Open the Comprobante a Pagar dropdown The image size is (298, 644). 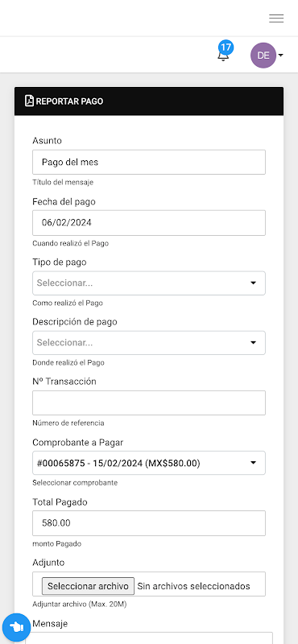pos(149,463)
